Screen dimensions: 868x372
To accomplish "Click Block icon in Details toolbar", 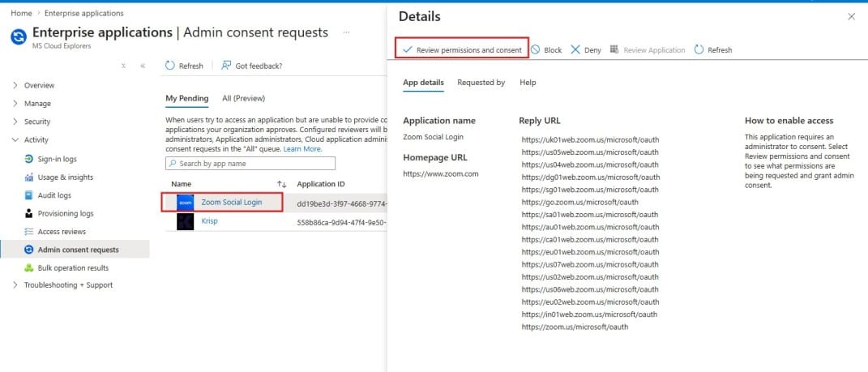I will click(535, 49).
